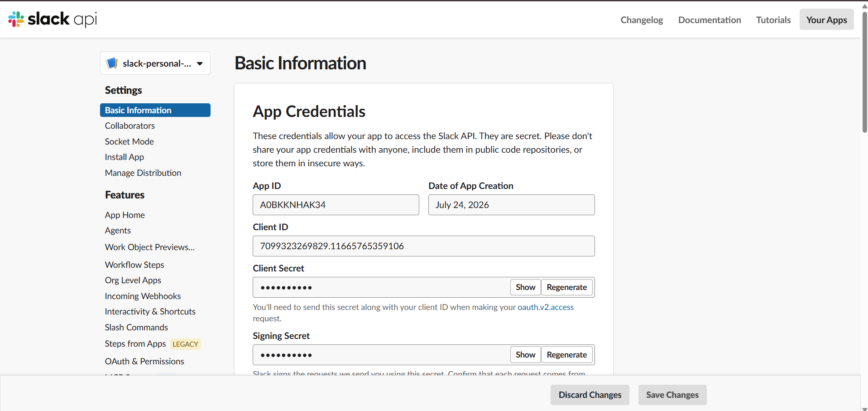Click the Settings sidebar heading
The width and height of the screenshot is (868, 411).
pyautogui.click(x=123, y=90)
